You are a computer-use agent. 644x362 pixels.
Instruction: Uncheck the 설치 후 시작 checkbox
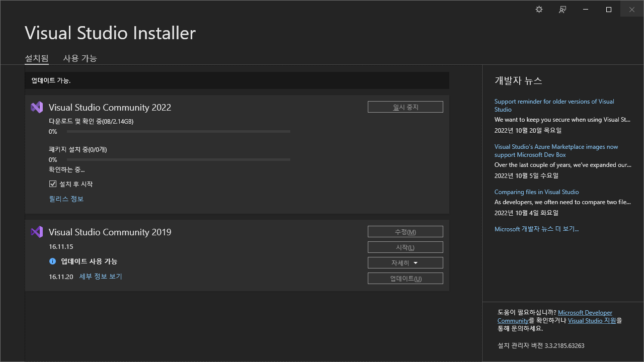point(53,184)
